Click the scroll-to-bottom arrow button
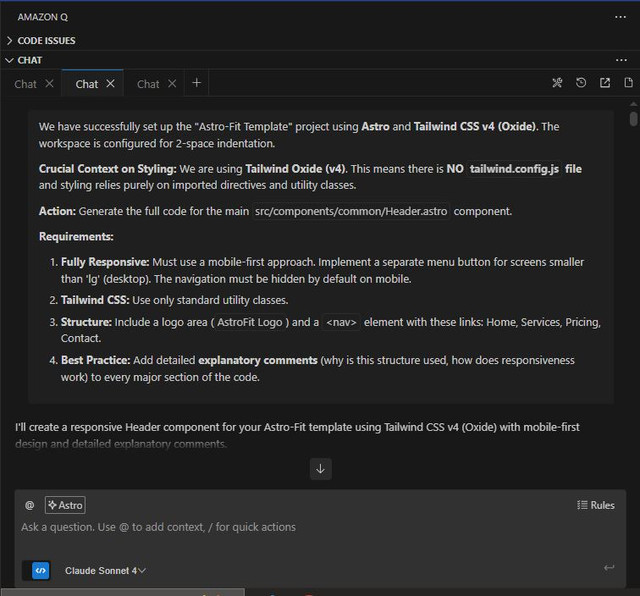This screenshot has height=596, width=640. [320, 469]
